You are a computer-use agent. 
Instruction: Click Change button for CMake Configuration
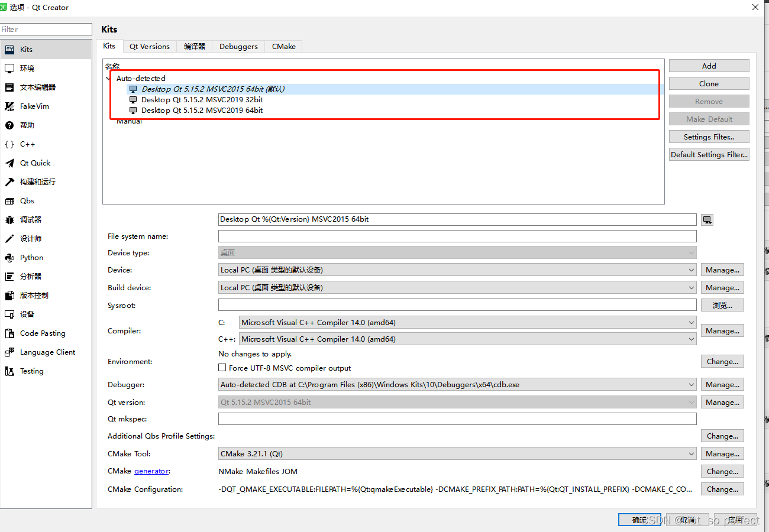tap(722, 489)
